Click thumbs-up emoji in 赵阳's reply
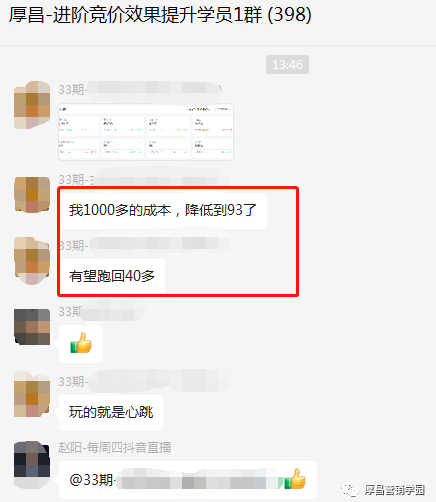436x502 pixels. point(295,479)
